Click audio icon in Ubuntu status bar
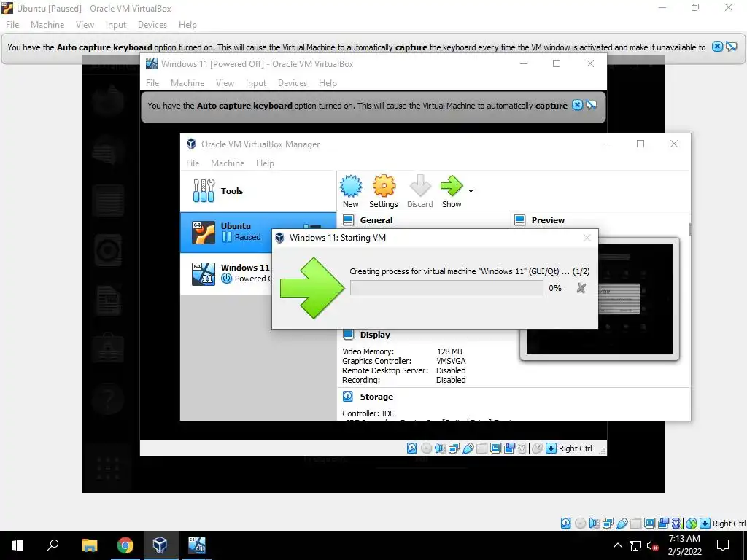The height and width of the screenshot is (560, 747). pos(594,524)
